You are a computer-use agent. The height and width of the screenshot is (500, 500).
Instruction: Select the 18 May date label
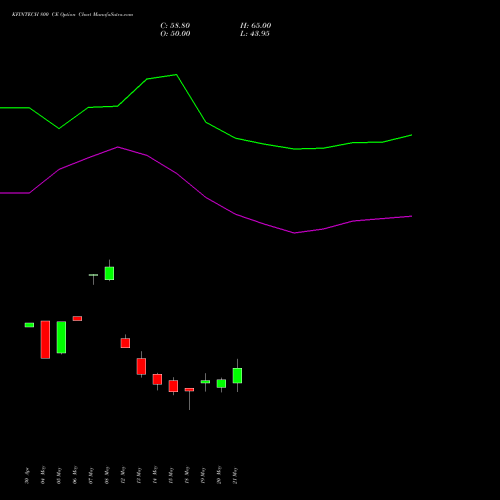coord(187,475)
